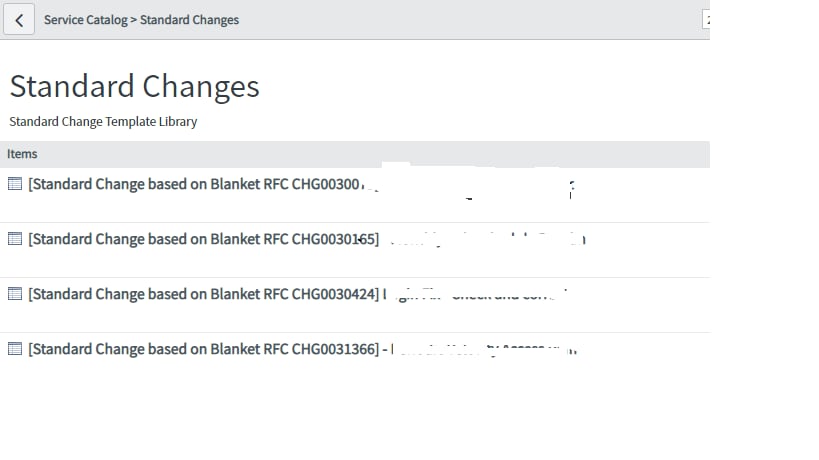The width and height of the screenshot is (819, 460).
Task: Click the obscured text following CHG0030424] title
Action: [475, 295]
